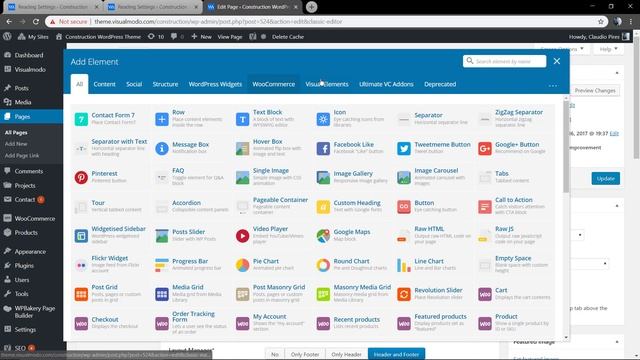Switch to the WooCommerce tab

pos(273,84)
